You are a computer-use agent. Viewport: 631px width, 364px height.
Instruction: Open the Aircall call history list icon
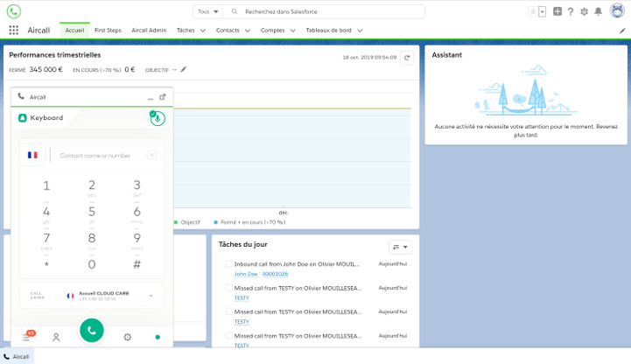point(26,337)
